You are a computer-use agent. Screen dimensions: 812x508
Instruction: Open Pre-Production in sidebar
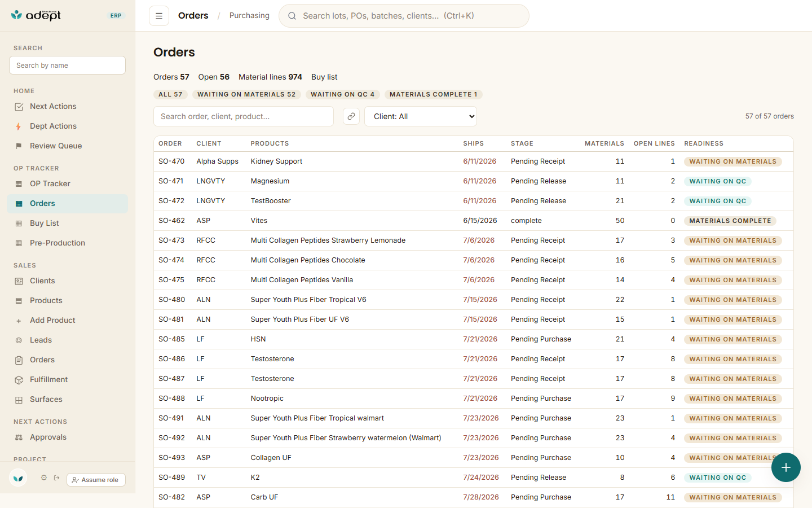coord(68,243)
